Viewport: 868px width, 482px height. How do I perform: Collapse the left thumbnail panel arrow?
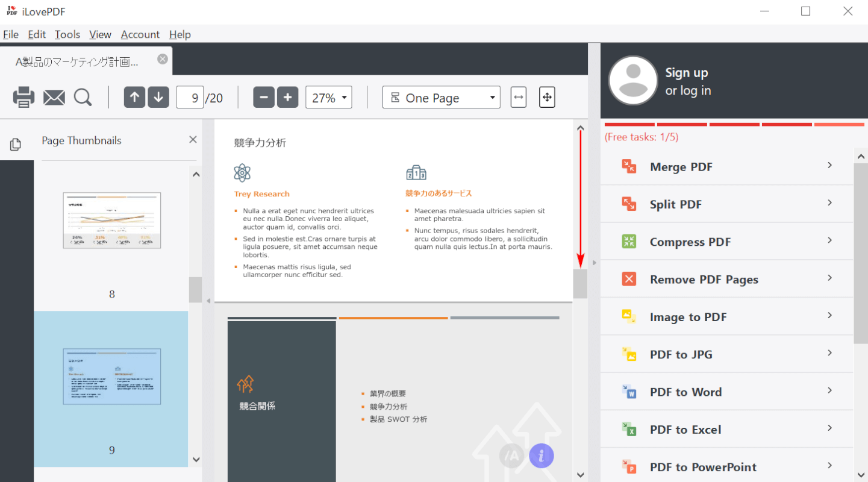click(208, 300)
